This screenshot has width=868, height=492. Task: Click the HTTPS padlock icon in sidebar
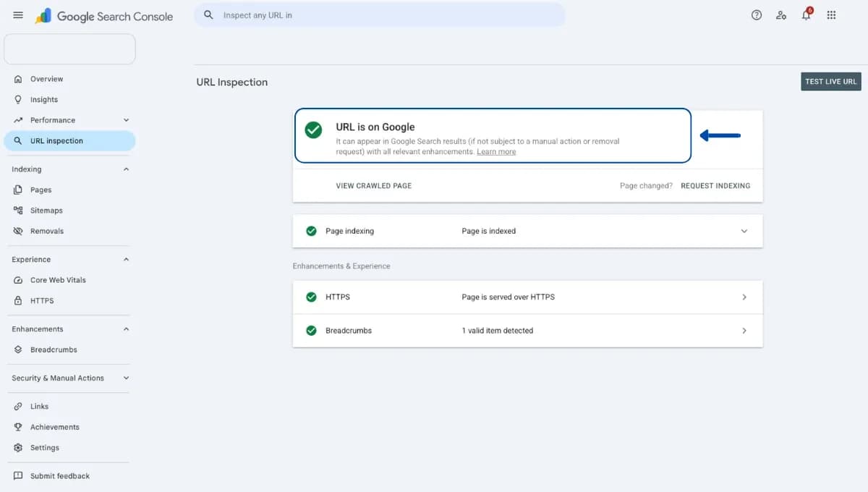pos(18,300)
